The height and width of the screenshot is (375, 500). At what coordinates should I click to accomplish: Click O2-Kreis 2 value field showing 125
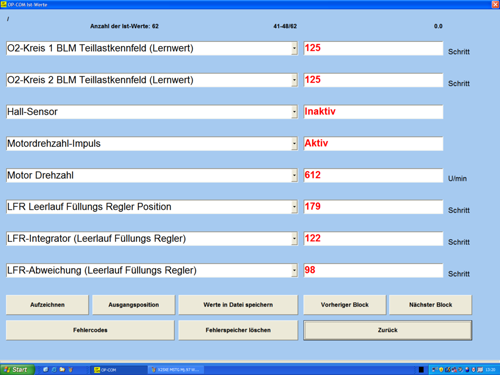(x=373, y=80)
